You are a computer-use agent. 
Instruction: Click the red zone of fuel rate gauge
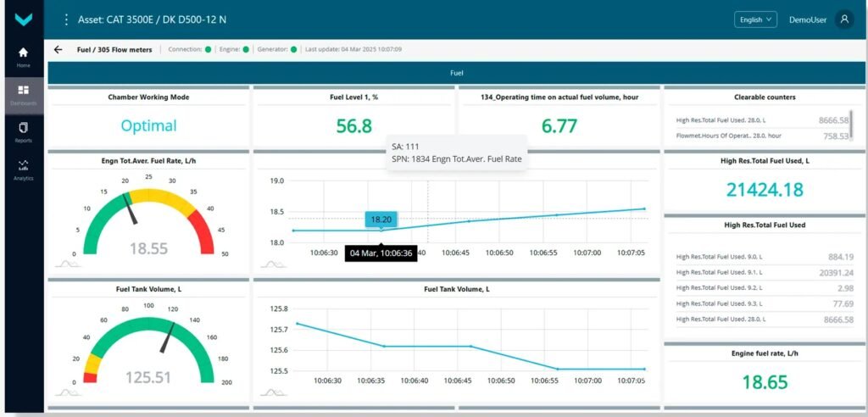point(203,233)
